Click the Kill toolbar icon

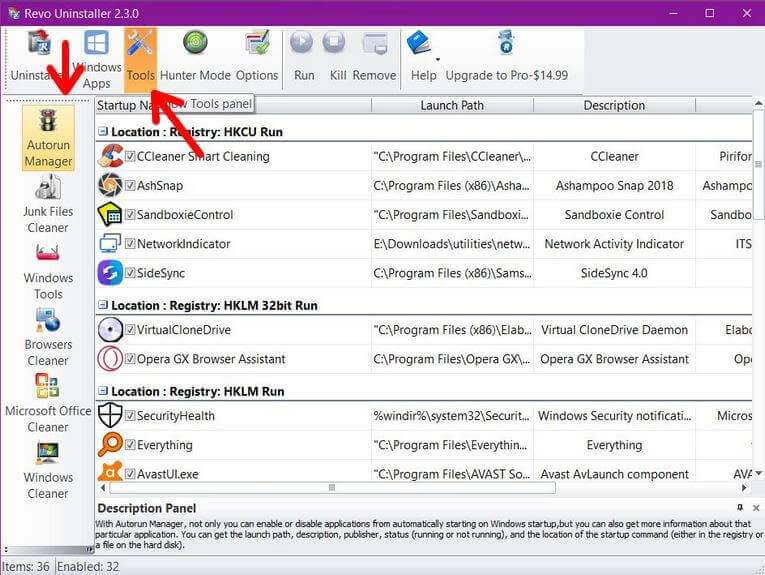(334, 43)
